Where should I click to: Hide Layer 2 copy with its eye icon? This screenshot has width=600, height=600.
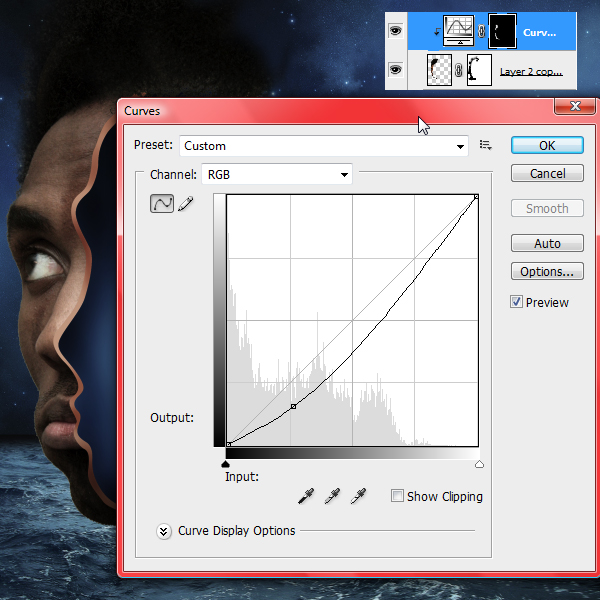point(395,70)
